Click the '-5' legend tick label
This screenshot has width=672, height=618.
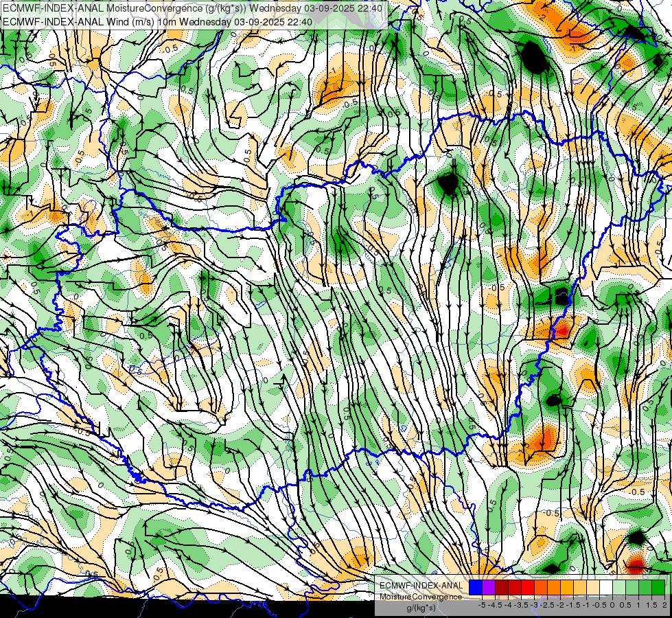[x=482, y=605]
